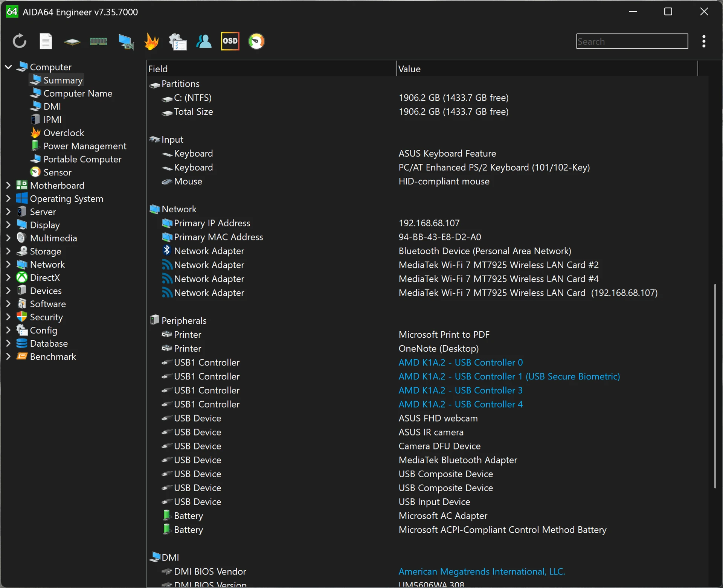The image size is (723, 588).
Task: Expand the Display tree node
Action: pyautogui.click(x=8, y=225)
